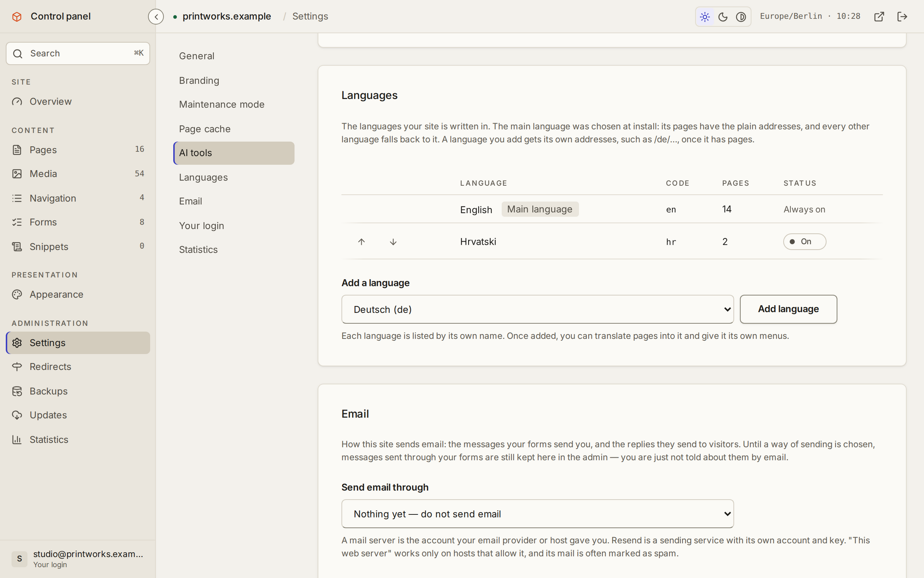Screen dimensions: 924x578
Task: Open Appearance in the sidebar
Action: (x=78, y=294)
